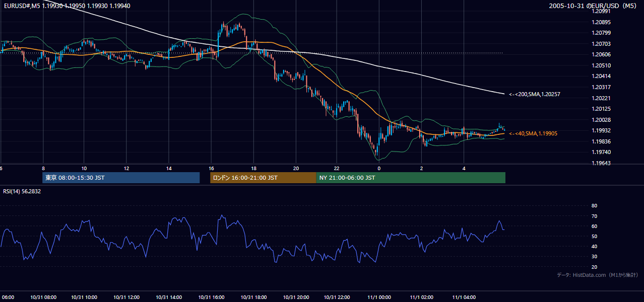Click the bottom time label 11/1 02:00
644x302 pixels.
421,297
